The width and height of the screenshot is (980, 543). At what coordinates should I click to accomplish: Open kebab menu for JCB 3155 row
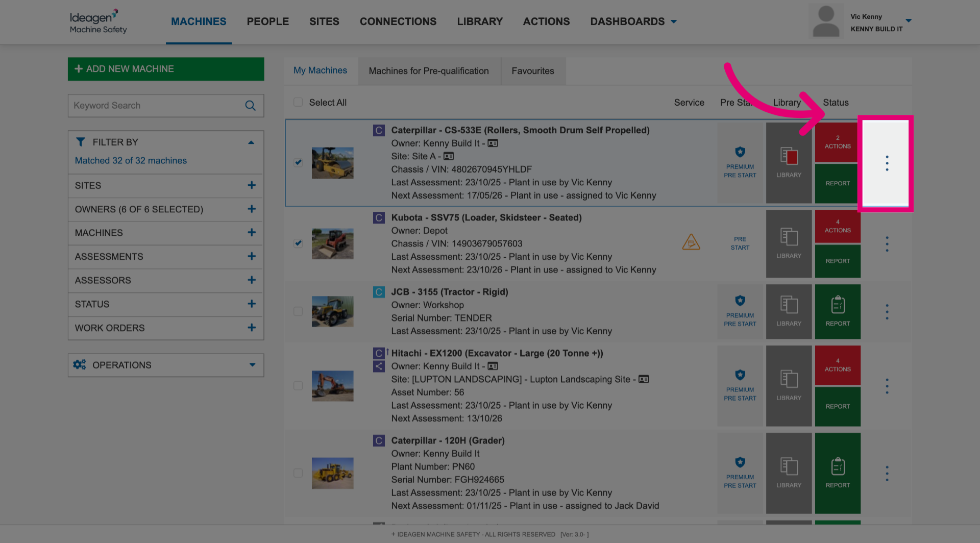pos(887,312)
